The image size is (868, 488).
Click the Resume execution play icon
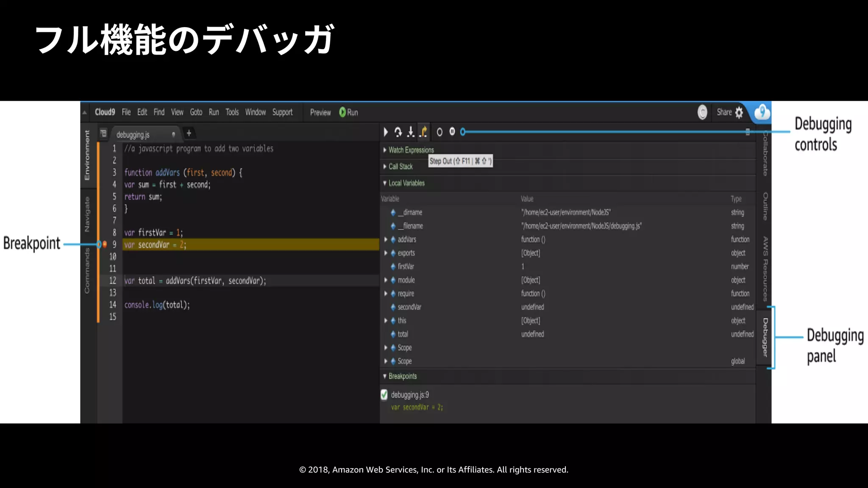coord(386,132)
